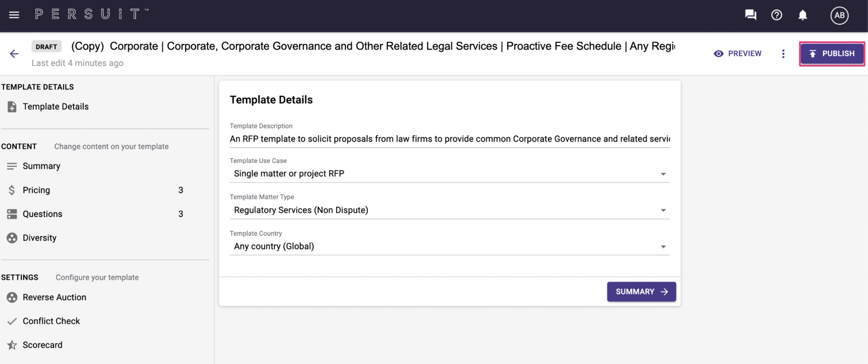Open the hamburger navigation menu
This screenshot has width=868, height=364.
tap(14, 15)
